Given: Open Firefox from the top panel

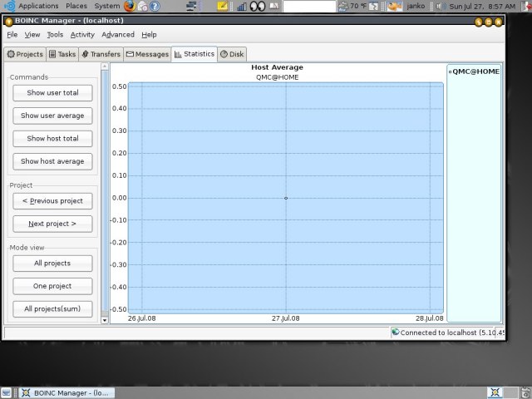Looking at the screenshot, I should pos(130,6).
